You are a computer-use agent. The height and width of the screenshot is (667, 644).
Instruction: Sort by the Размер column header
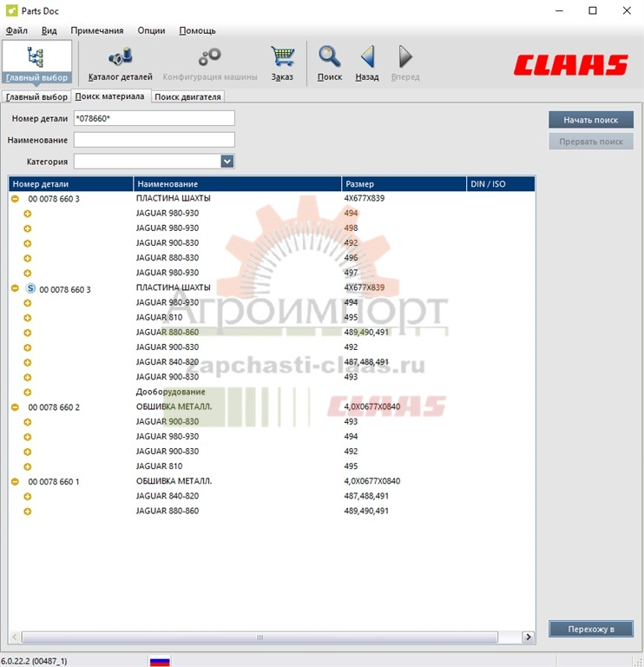pyautogui.click(x=404, y=184)
